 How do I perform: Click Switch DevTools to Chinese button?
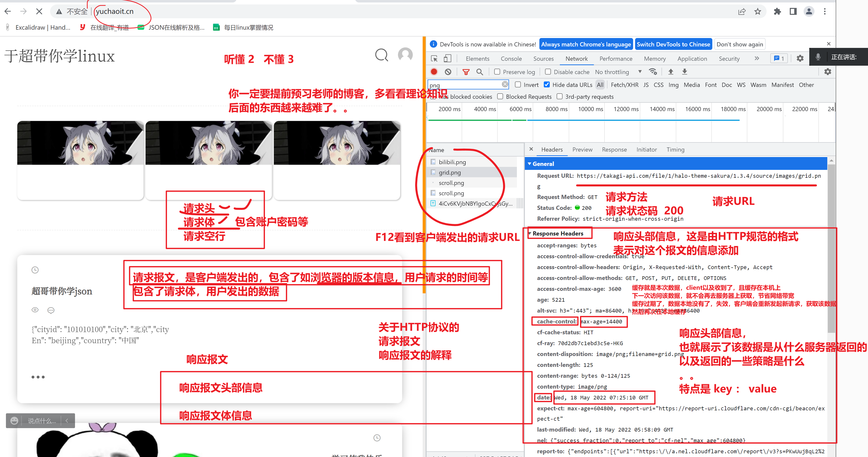point(673,44)
